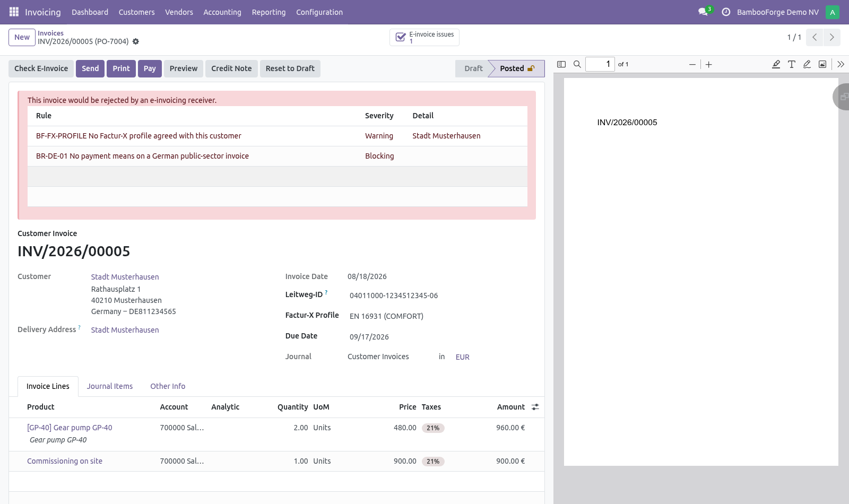This screenshot has width=849, height=504.
Task: Open the Gear pump GP-40 product link
Action: [70, 428]
